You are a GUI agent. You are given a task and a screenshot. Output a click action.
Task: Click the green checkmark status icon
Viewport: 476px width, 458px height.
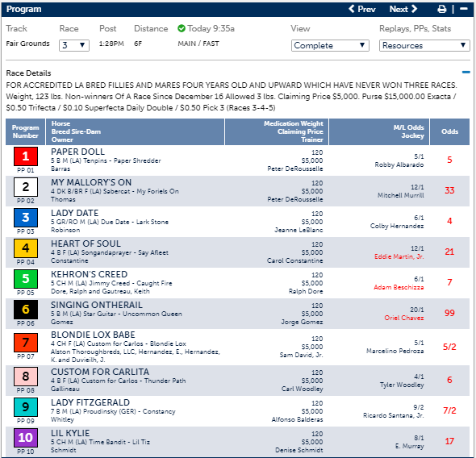click(x=182, y=28)
